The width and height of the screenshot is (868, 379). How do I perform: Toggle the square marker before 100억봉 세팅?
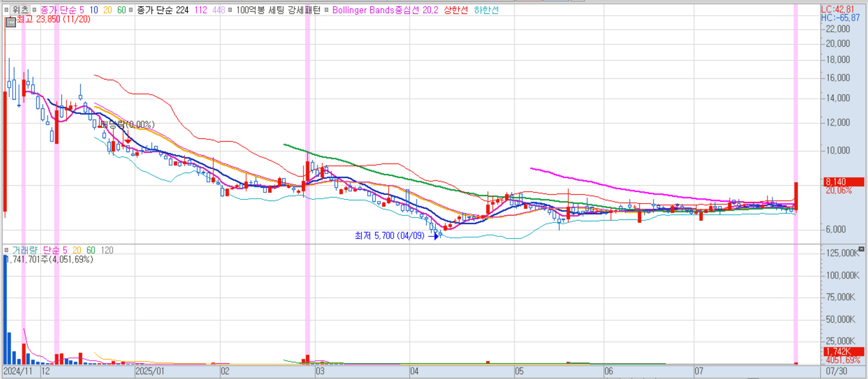point(230,10)
